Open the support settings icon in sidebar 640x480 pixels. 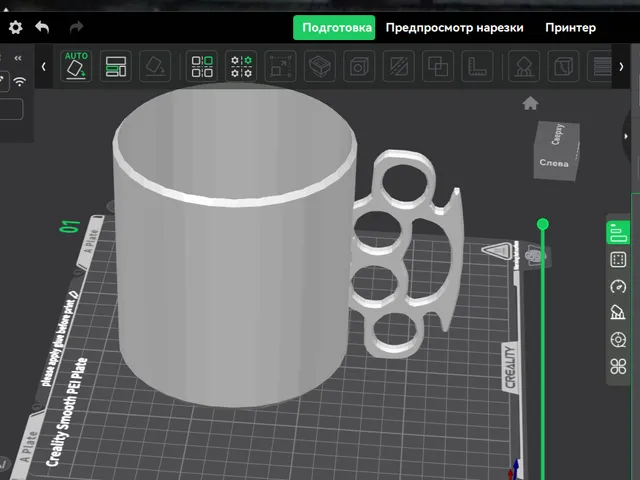pyautogui.click(x=618, y=313)
